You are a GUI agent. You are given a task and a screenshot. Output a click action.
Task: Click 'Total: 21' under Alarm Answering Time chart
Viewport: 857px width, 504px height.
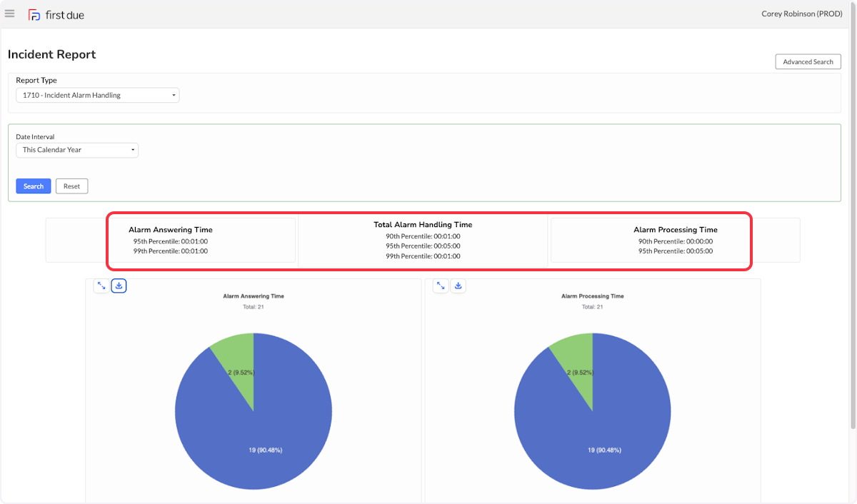pyautogui.click(x=254, y=307)
